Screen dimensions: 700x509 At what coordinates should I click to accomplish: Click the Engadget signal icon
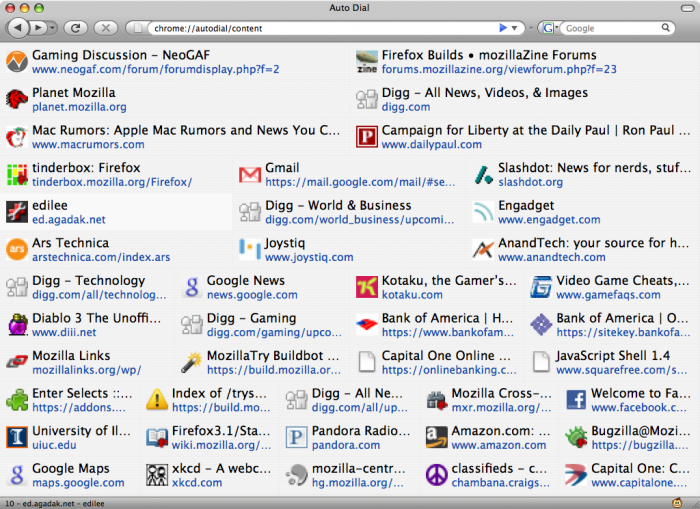point(483,212)
